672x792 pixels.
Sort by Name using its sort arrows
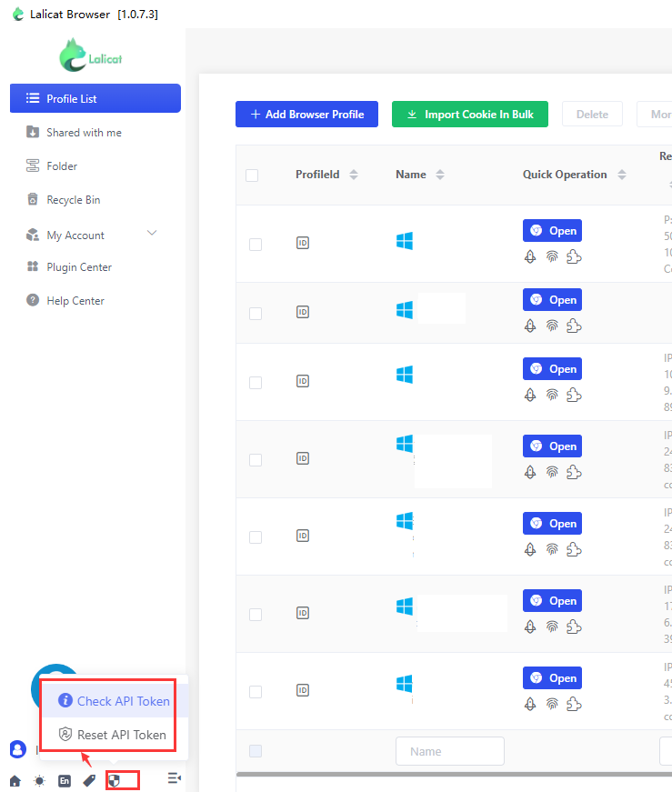[x=440, y=175]
